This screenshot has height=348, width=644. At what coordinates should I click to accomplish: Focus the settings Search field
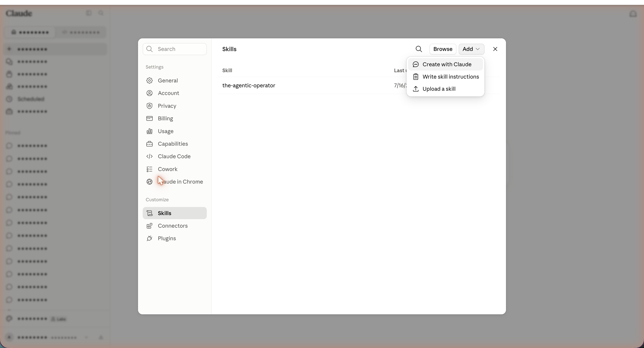point(174,49)
